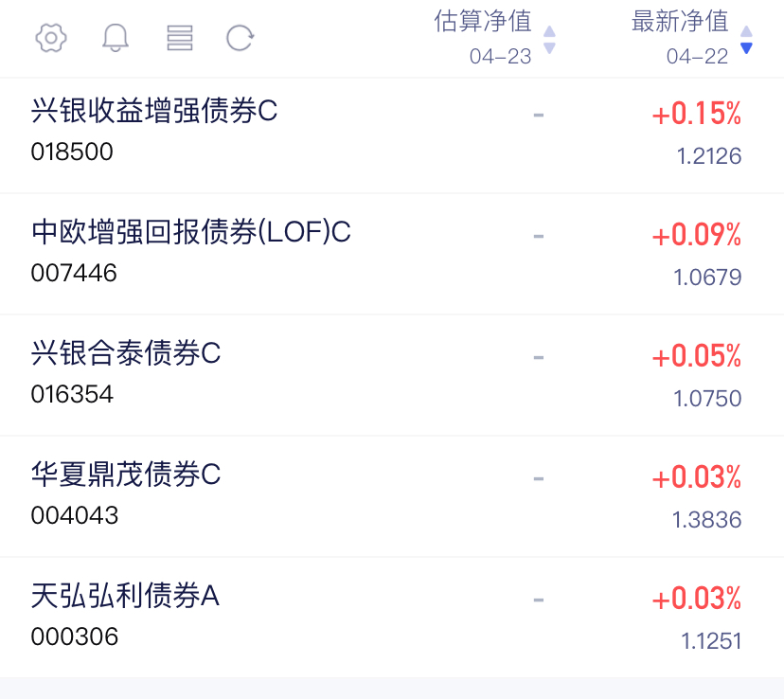Open the settings gear icon
The width and height of the screenshot is (784, 699).
pos(51,38)
